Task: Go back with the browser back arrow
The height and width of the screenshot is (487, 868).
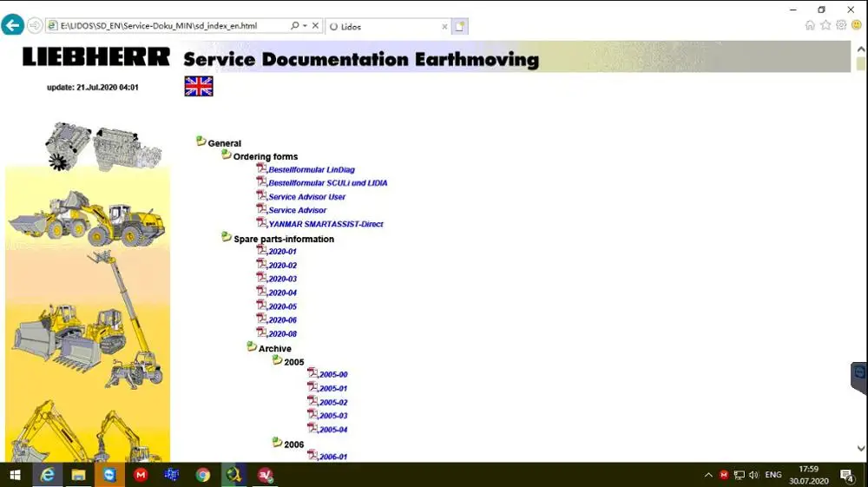Action: (x=12, y=25)
